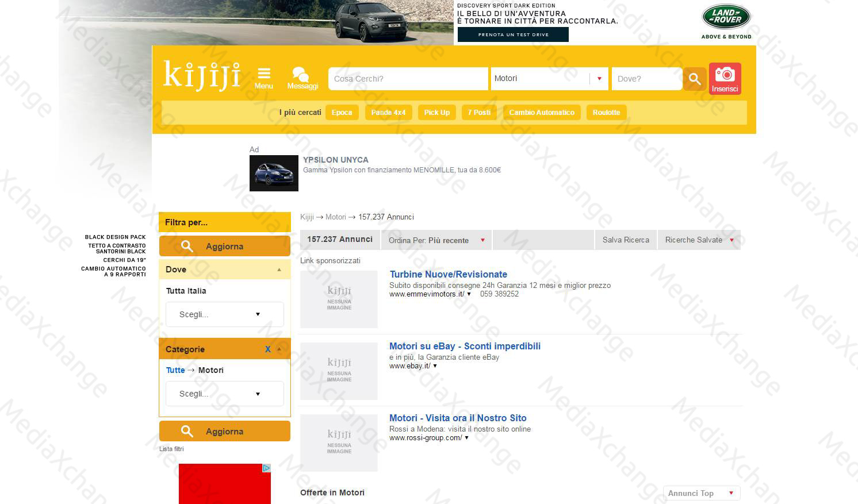Select the Roulotte popular search tag
858x504 pixels.
click(606, 113)
